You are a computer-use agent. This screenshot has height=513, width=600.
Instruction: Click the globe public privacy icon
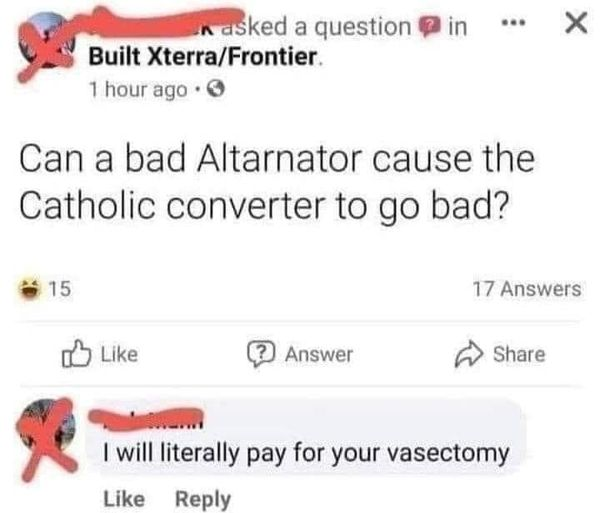click(215, 90)
